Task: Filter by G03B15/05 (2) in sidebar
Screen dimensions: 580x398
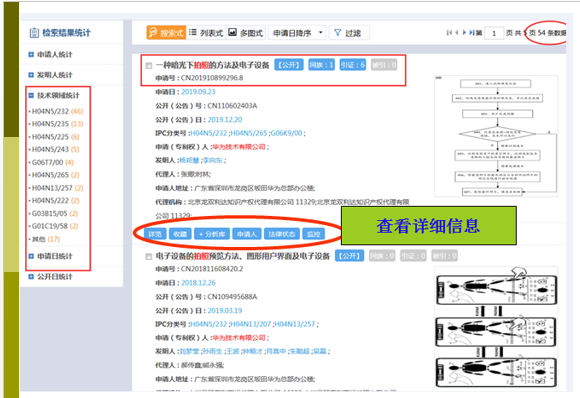Action: click(54, 213)
